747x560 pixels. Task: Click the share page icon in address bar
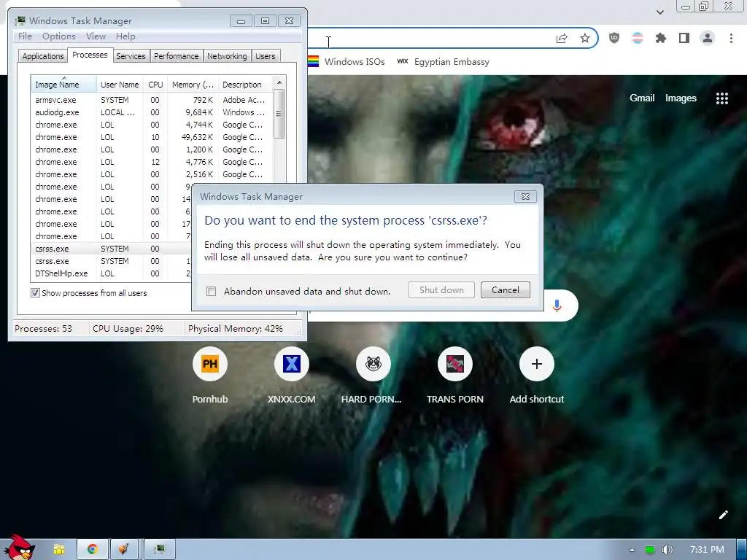[x=562, y=39]
